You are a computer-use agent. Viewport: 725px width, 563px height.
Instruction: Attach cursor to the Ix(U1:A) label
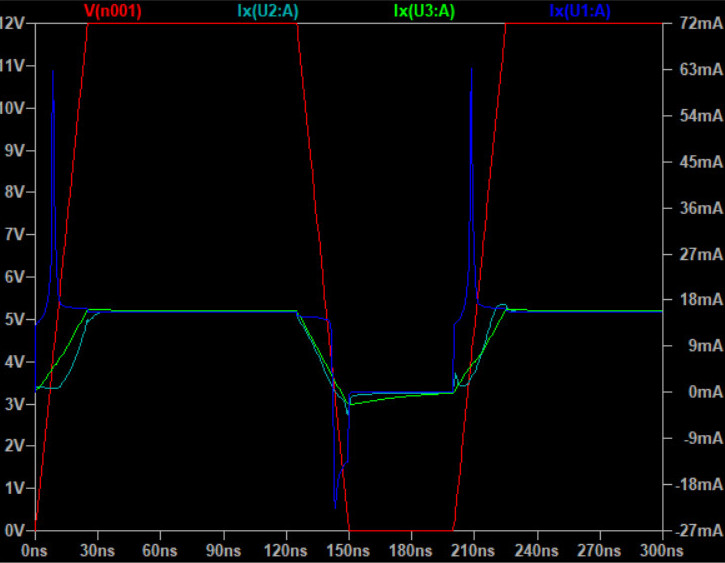click(x=579, y=11)
